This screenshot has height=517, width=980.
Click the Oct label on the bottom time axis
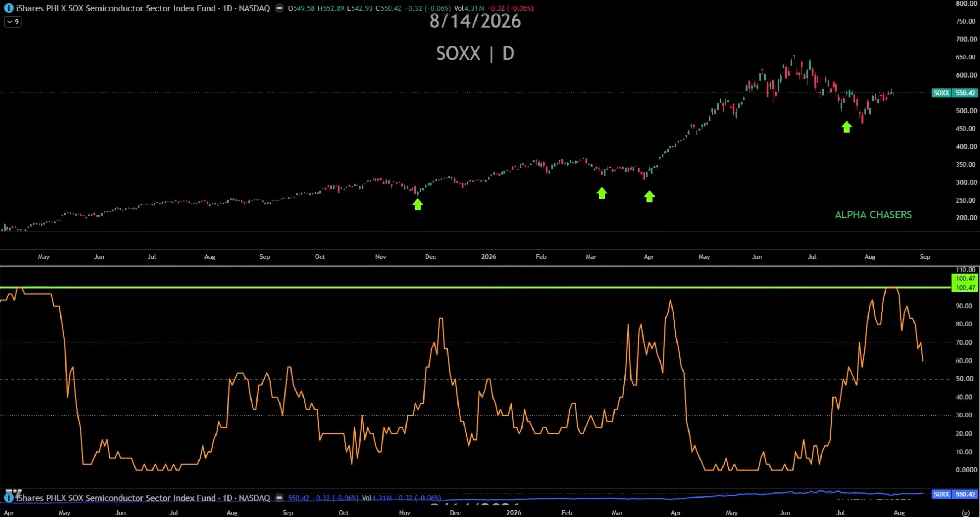[344, 513]
